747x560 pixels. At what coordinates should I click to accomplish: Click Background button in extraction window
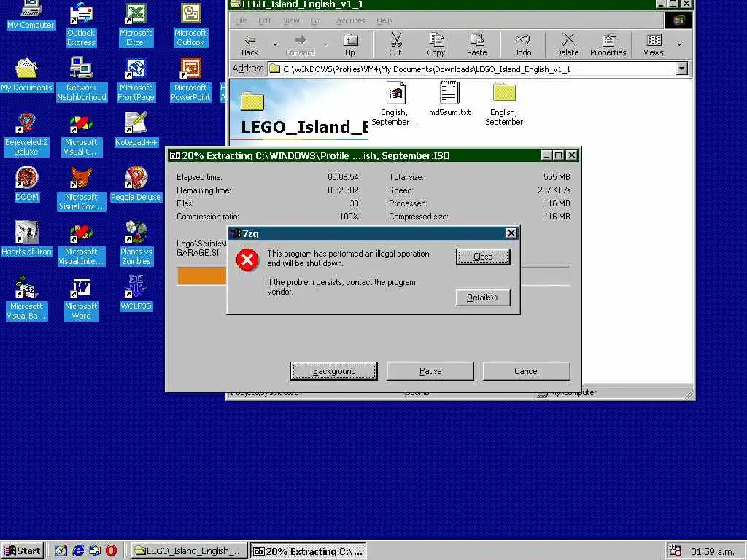pos(334,371)
